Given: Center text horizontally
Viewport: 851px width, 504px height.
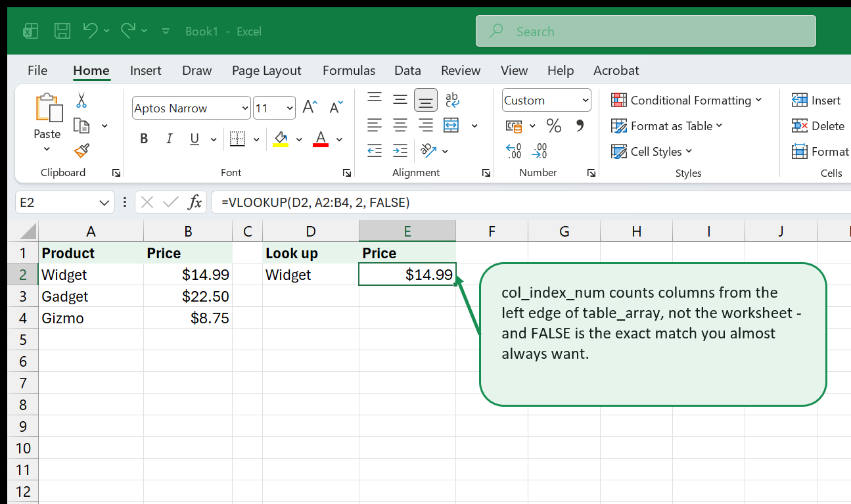Looking at the screenshot, I should (x=400, y=125).
